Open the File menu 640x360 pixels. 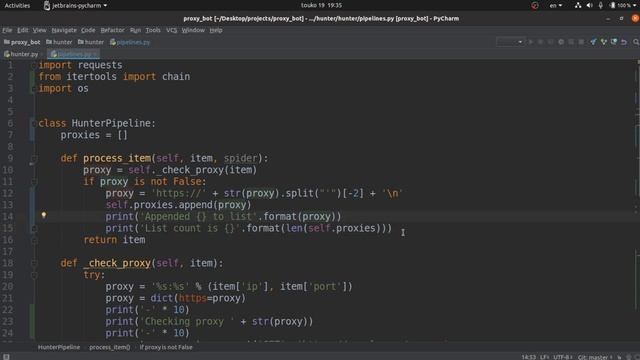click(x=7, y=30)
